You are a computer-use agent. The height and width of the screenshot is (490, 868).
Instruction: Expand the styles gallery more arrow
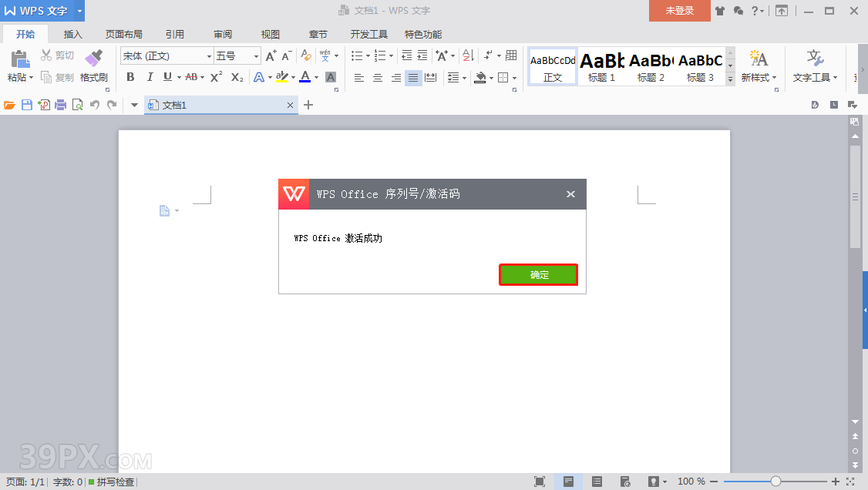730,79
